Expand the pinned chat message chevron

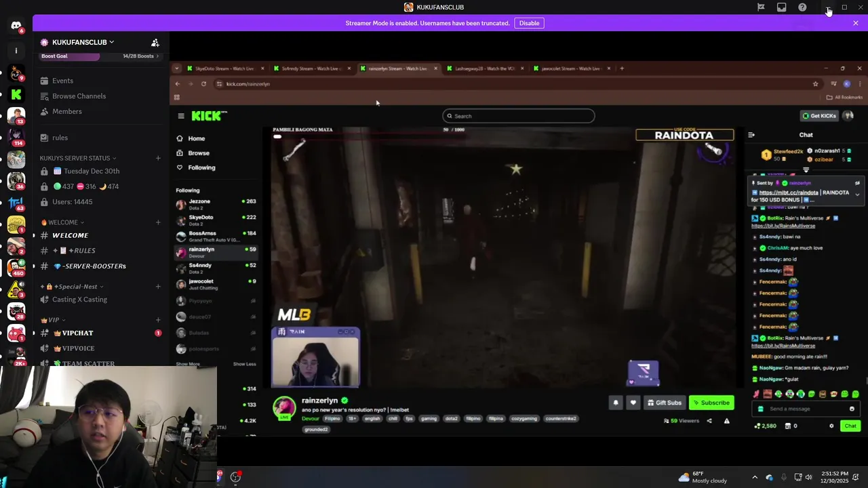(x=857, y=195)
